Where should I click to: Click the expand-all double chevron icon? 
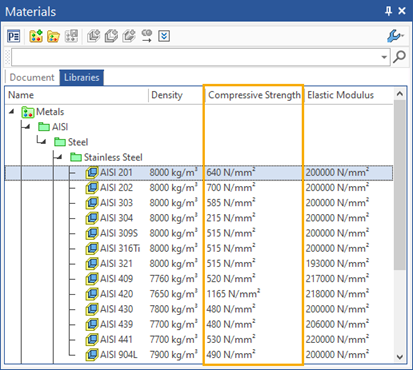coord(164,36)
